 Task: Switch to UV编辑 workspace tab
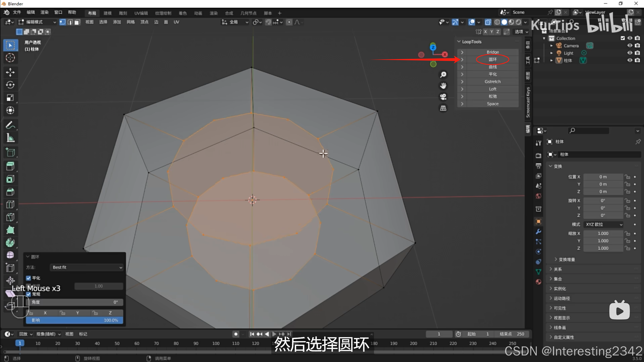tap(141, 13)
